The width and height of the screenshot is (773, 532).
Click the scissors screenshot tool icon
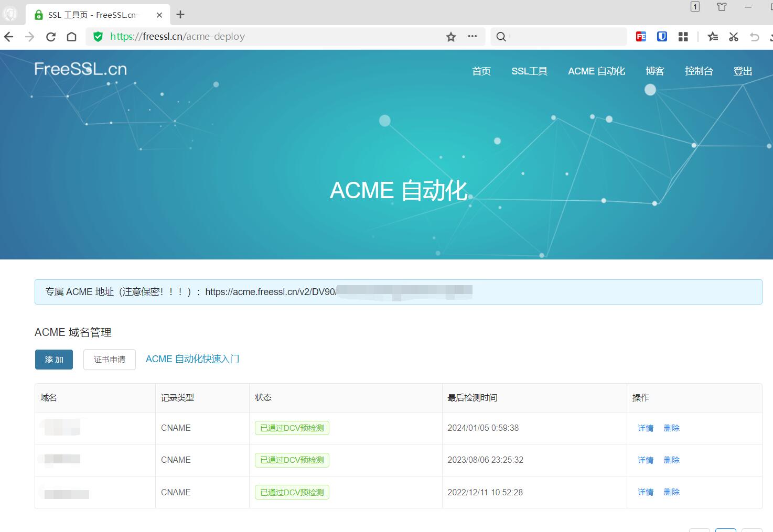pos(734,37)
